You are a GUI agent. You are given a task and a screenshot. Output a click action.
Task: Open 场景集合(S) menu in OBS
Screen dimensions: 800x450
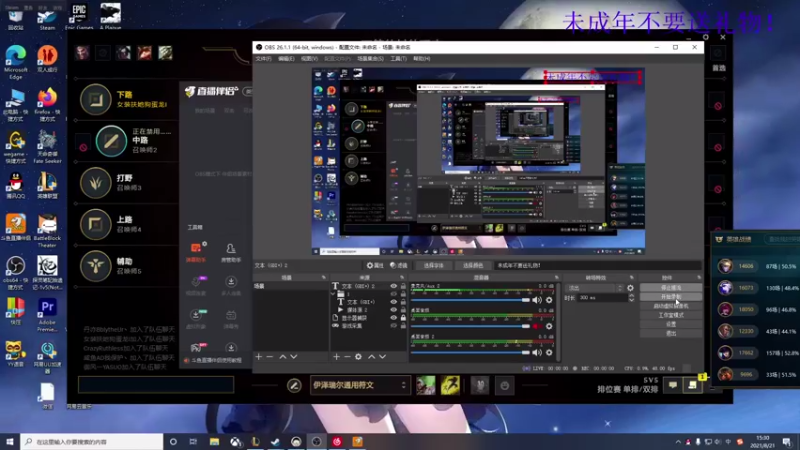(370, 59)
